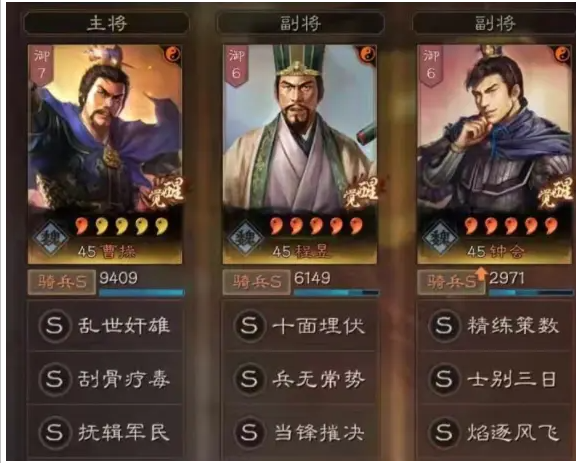Image resolution: width=576 pixels, height=463 pixels.
Task: Click the 觉醒 awakening badge on 曹操
Action: tap(166, 192)
